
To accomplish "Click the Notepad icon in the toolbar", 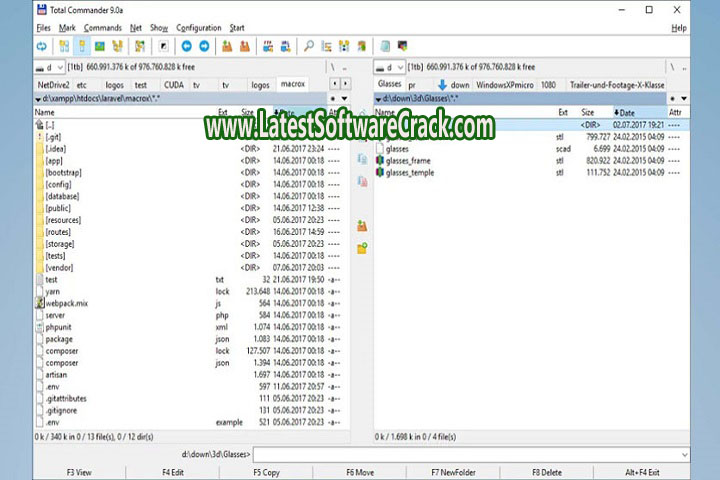I will (x=385, y=46).
